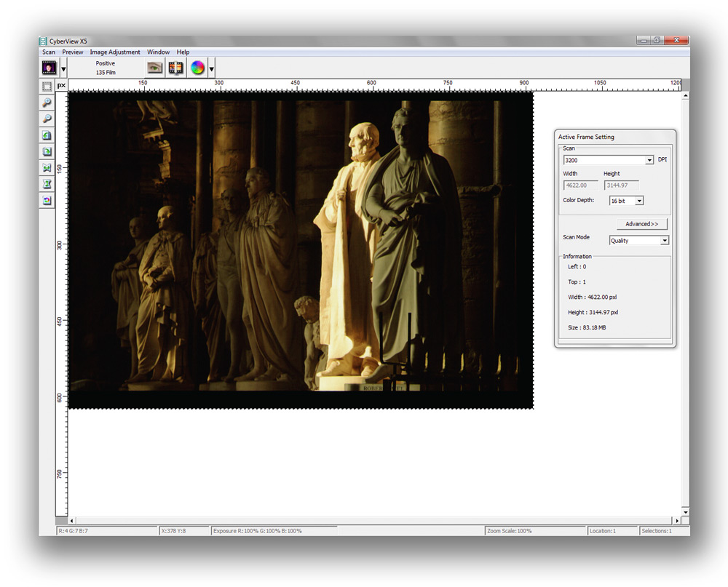This screenshot has height=587, width=728.
Task: Click the 'Active Frame Setting' panel title
Action: 586,137
